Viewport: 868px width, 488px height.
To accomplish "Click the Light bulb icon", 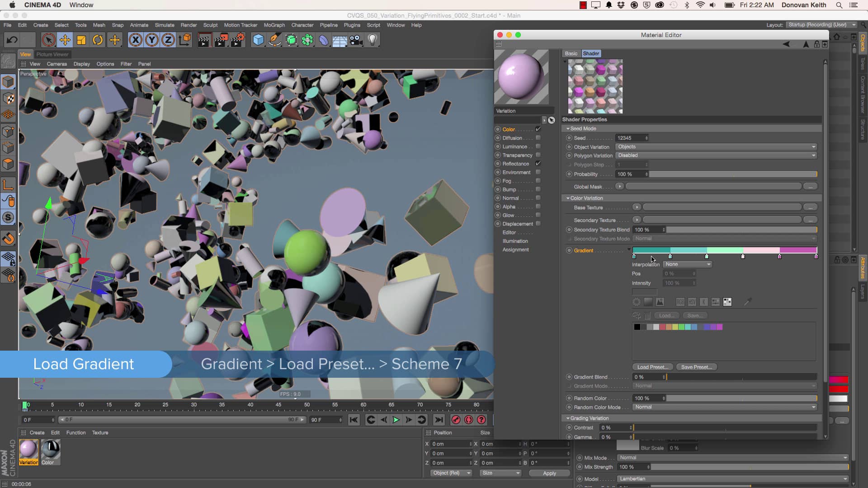I will 373,40.
